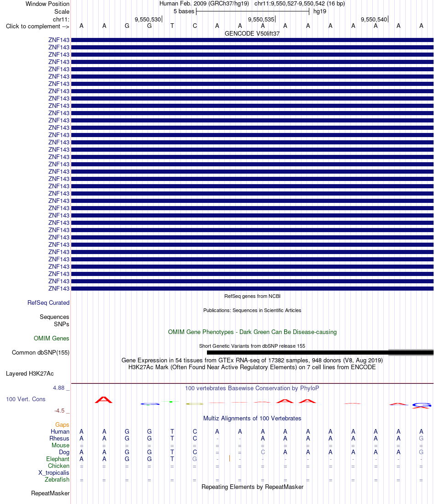Click the T base in the complement row
This screenshot has height=504, width=434.
pyautogui.click(x=172, y=26)
